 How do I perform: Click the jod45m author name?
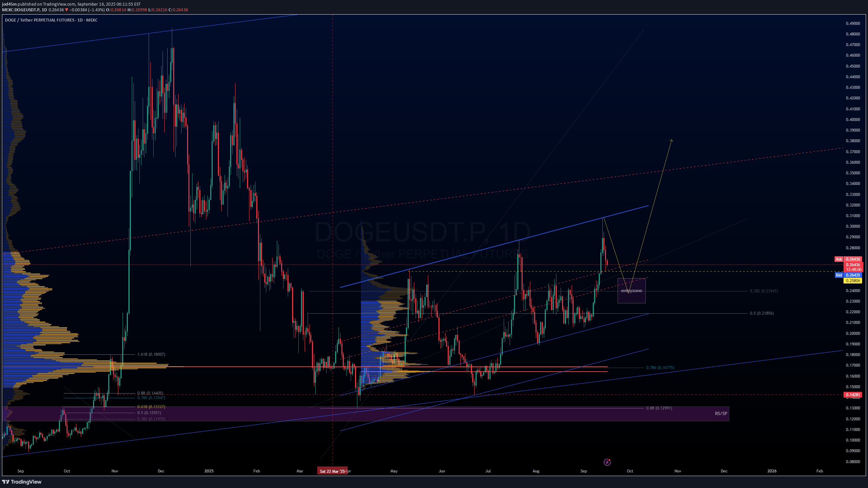[x=9, y=4]
